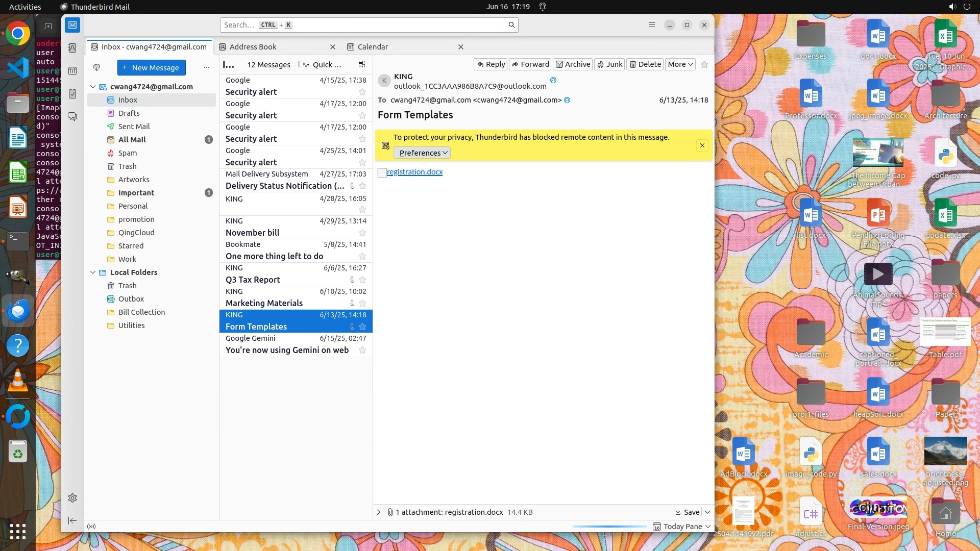The width and height of the screenshot is (980, 551).
Task: Open the Thunderbird hamburger app menu
Action: (x=652, y=25)
